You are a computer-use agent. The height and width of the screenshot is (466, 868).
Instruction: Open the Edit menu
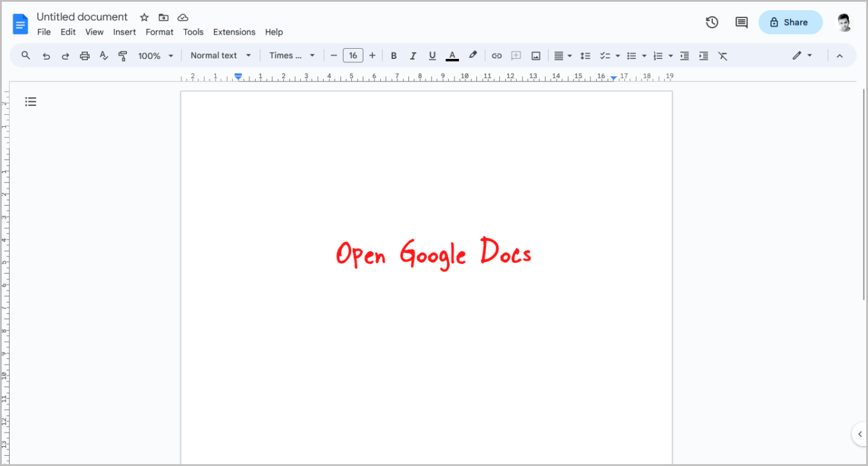(x=68, y=32)
